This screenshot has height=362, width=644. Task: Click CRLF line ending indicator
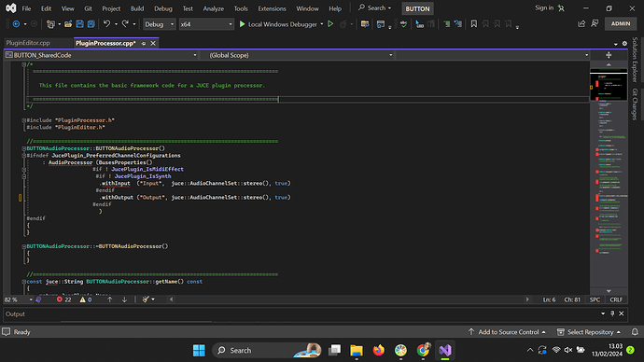pos(616,299)
